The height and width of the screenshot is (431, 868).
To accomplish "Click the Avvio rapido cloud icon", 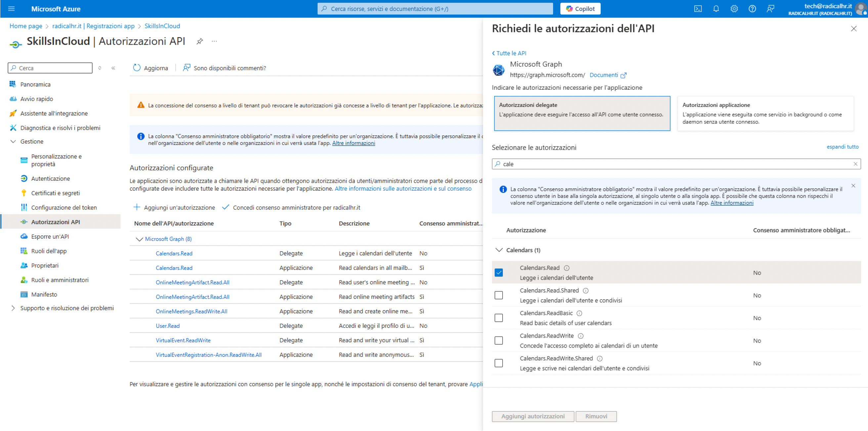I will (x=13, y=99).
